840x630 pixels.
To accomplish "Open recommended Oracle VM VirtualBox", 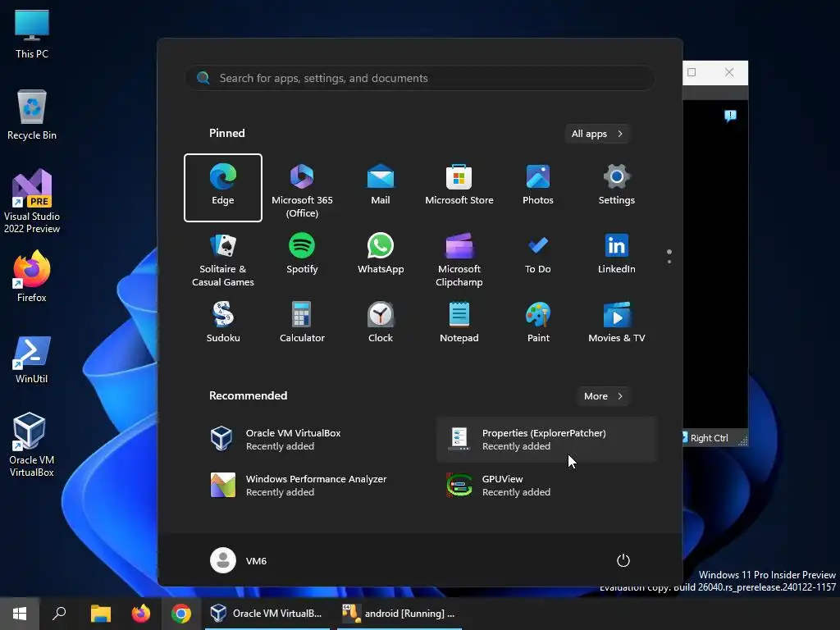I will [x=311, y=440].
